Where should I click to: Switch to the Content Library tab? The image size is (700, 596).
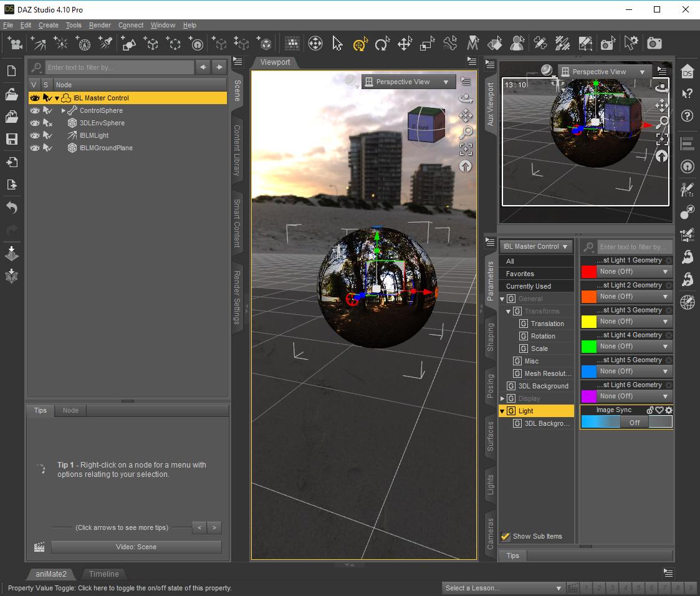237,152
